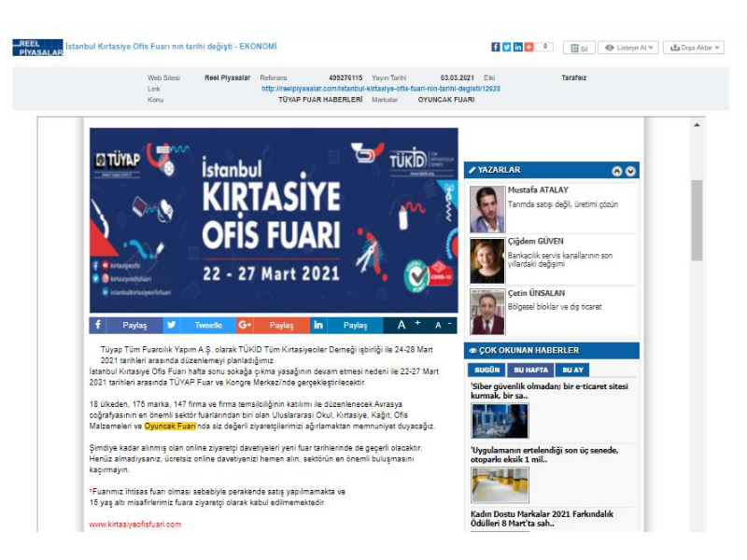Click the Google Plus Paylaş button
747x560 pixels.
(282, 325)
